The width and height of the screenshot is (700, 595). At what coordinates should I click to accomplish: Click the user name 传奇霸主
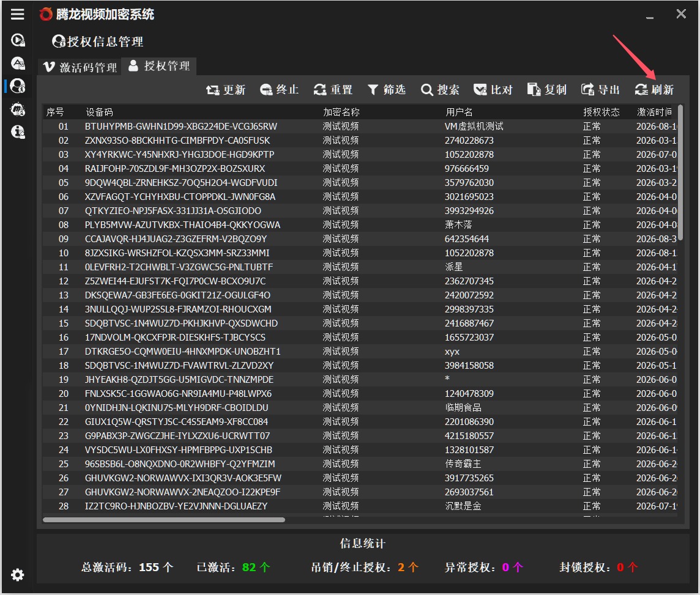pyautogui.click(x=463, y=464)
